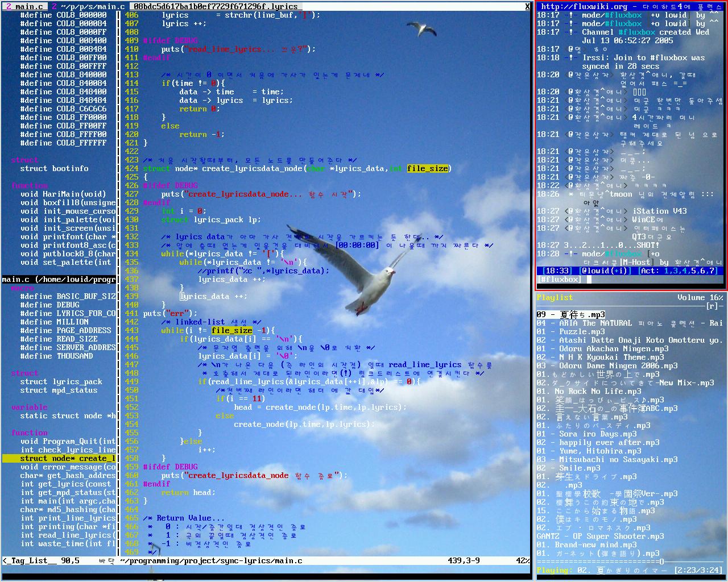This screenshot has height=582, width=728.
Task: Select the int main(int argc tag
Action: click(68, 501)
